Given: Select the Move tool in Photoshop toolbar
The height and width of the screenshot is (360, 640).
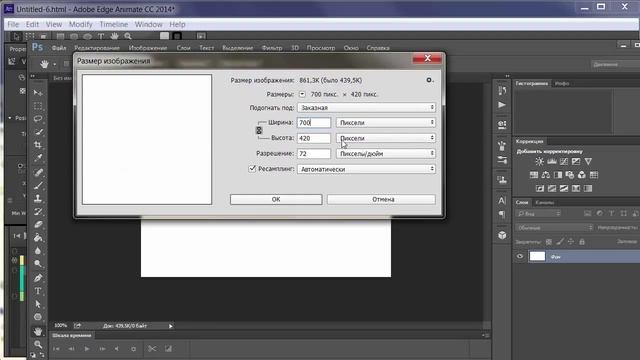Looking at the screenshot, I should 38,93.
